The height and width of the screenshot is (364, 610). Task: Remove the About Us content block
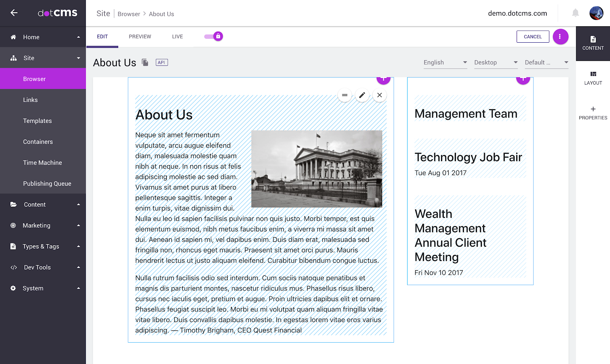[x=380, y=95]
